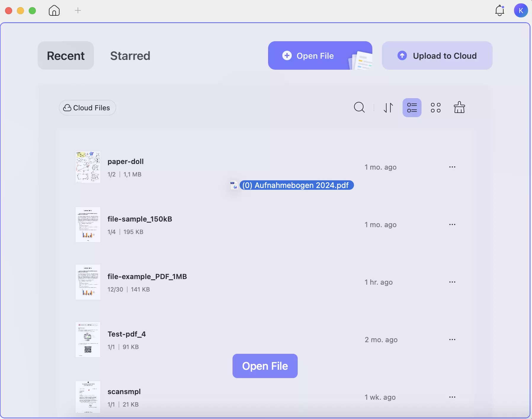Viewport: 532px width, 419px height.
Task: Switch to list view layout
Action: pyautogui.click(x=412, y=107)
